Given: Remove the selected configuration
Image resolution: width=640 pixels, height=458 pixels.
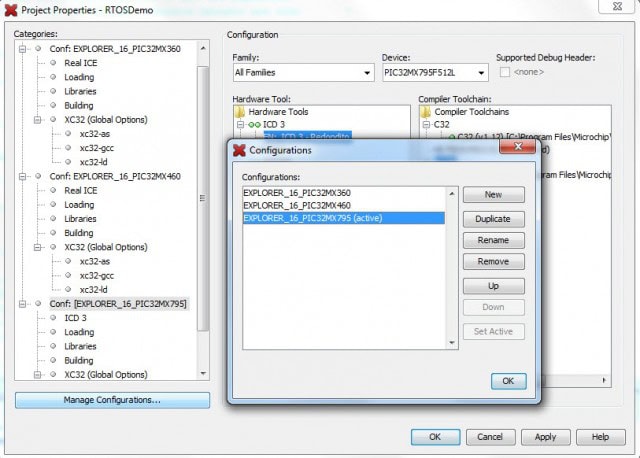Looking at the screenshot, I should click(493, 261).
